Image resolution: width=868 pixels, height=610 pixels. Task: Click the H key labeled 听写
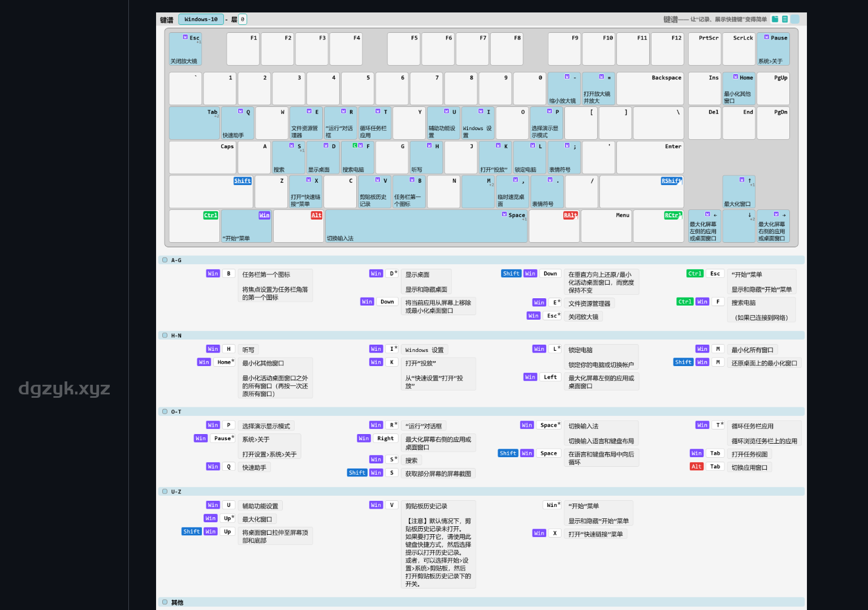click(426, 158)
